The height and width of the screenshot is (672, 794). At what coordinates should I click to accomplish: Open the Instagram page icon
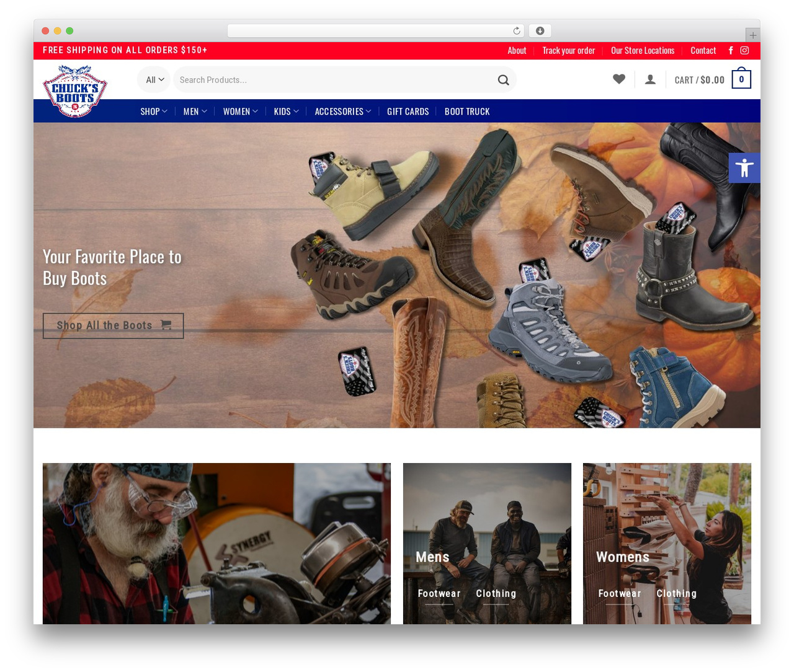(744, 50)
